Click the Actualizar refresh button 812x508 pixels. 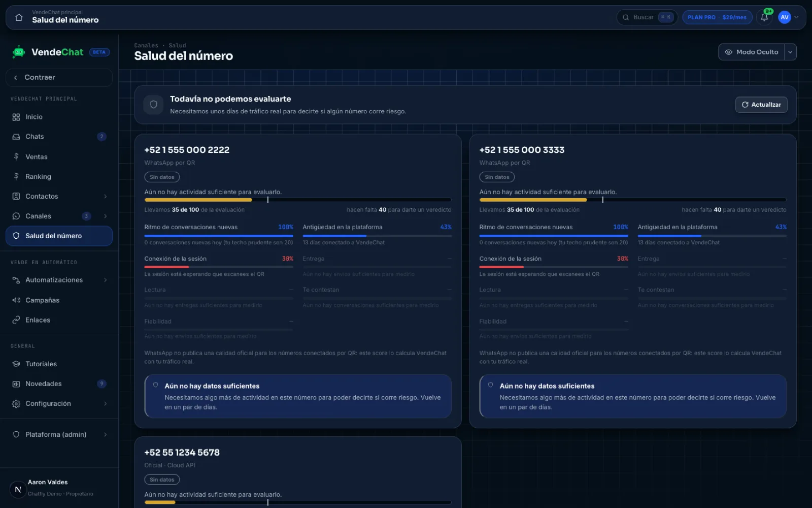point(761,105)
